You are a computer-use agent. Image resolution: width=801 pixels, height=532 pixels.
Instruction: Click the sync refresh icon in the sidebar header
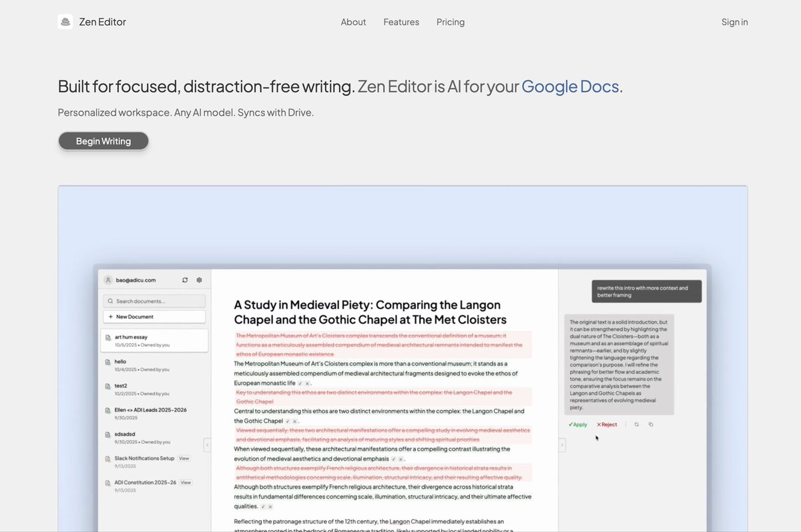[x=185, y=280]
